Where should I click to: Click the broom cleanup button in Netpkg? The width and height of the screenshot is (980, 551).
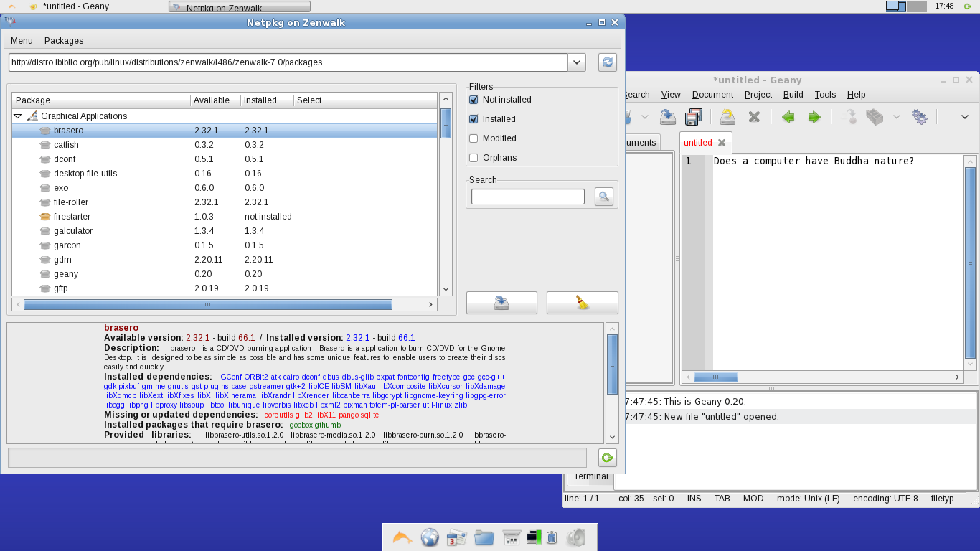tap(583, 303)
